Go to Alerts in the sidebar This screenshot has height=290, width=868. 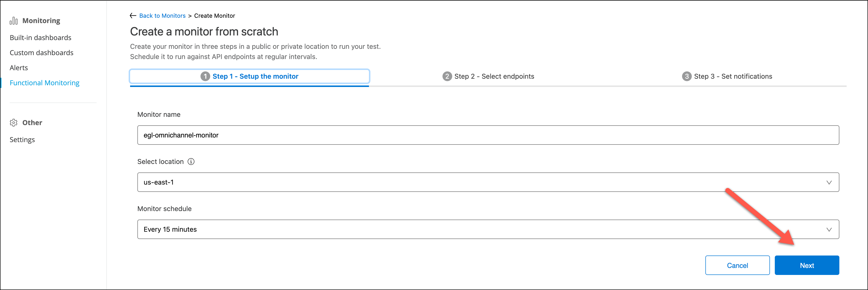pos(19,68)
